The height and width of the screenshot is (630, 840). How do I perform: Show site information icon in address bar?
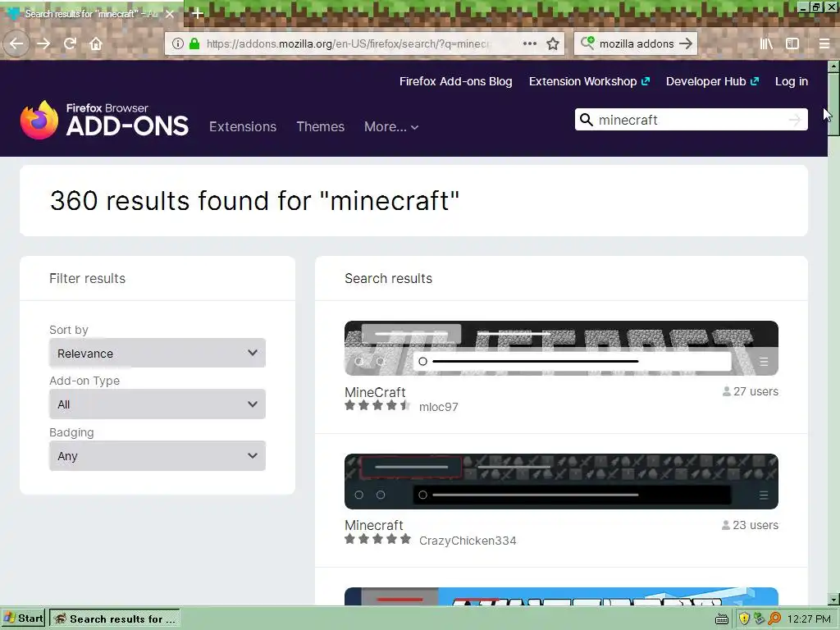click(177, 43)
